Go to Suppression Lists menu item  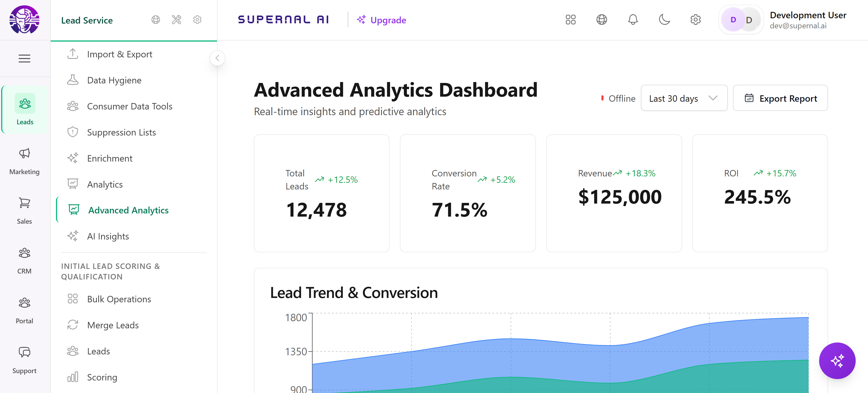[x=121, y=132]
